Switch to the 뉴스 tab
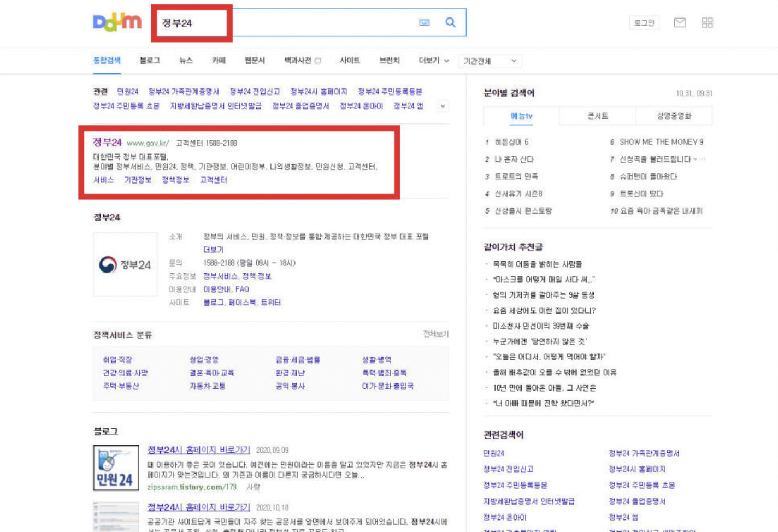 click(x=186, y=61)
